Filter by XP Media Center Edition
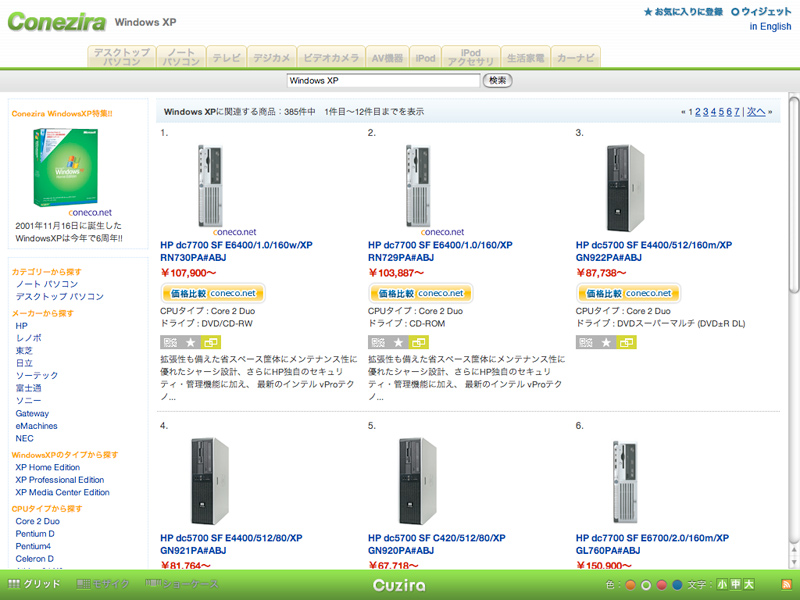 (62, 492)
